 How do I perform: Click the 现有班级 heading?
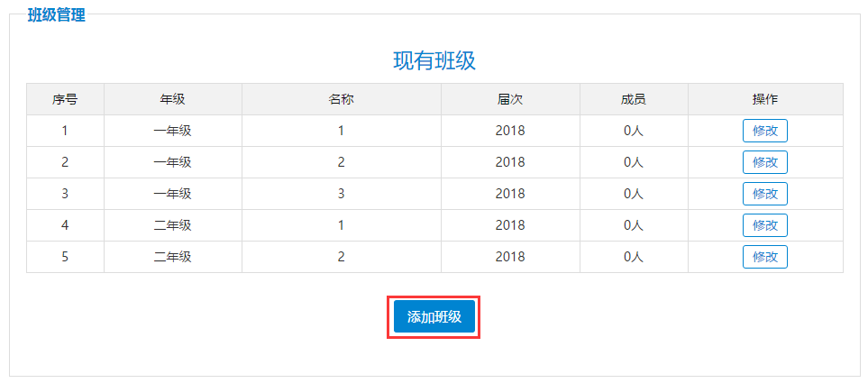tap(434, 61)
